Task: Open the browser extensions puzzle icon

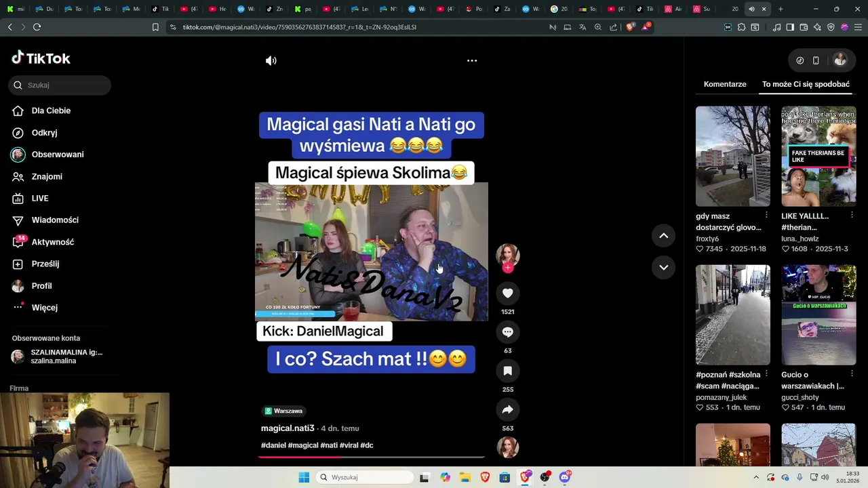Action: [x=741, y=27]
